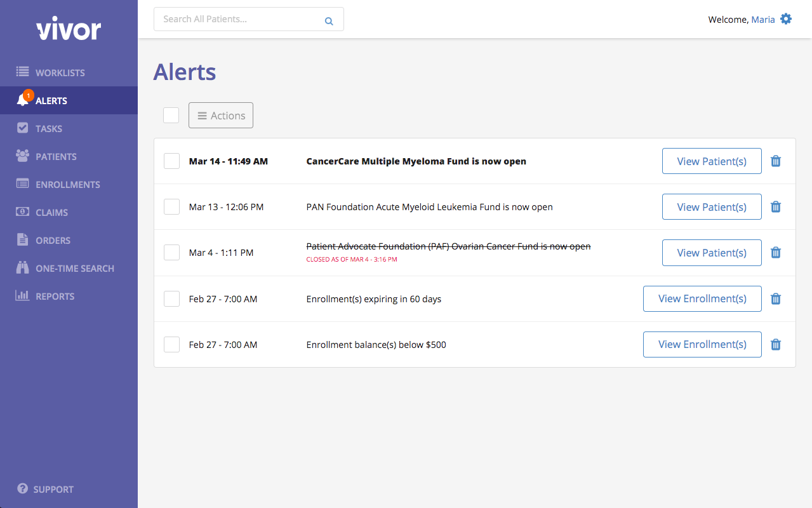Click the 'Mar 14 - 11:49 AM' timestamp

(x=229, y=161)
